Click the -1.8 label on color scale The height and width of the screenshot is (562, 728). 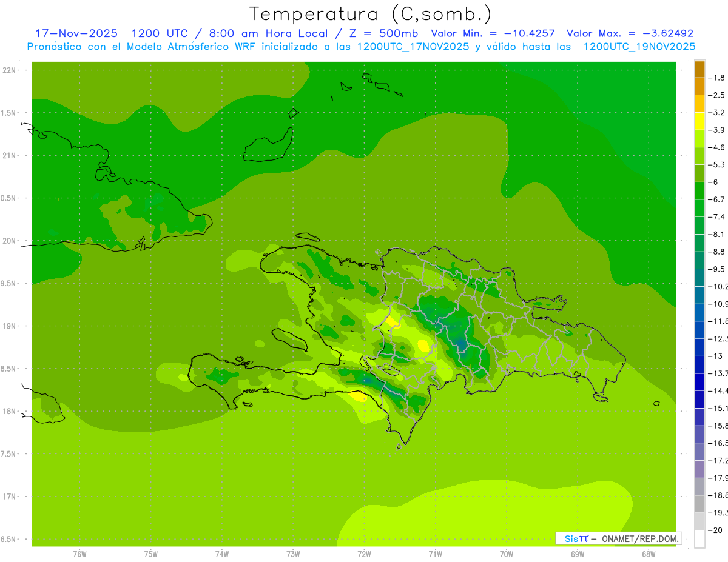pyautogui.click(x=716, y=78)
